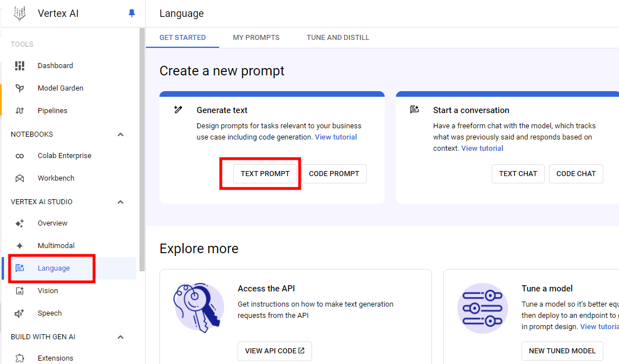Open View tutorial link under Generate text
Image resolution: width=619 pixels, height=364 pixels.
pyautogui.click(x=336, y=137)
